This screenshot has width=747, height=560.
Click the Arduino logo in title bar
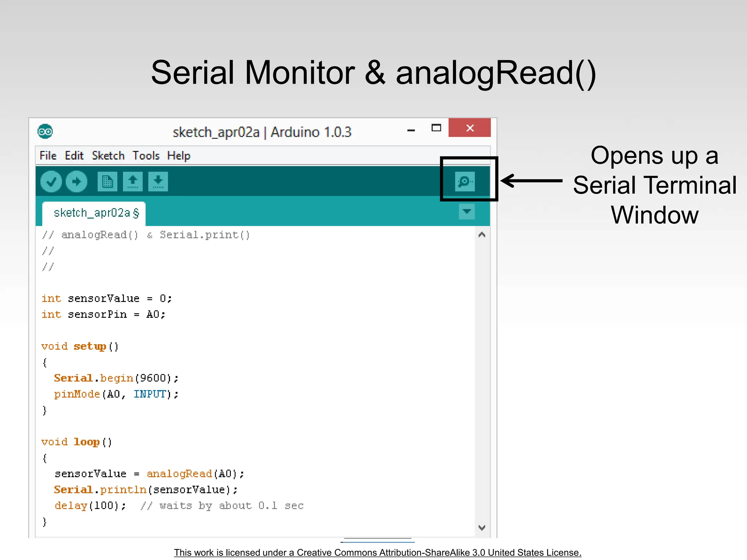[x=45, y=132]
